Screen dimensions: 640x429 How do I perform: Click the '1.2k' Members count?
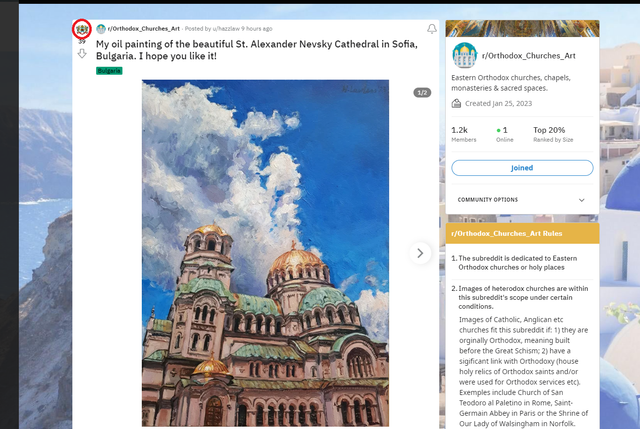tap(460, 130)
